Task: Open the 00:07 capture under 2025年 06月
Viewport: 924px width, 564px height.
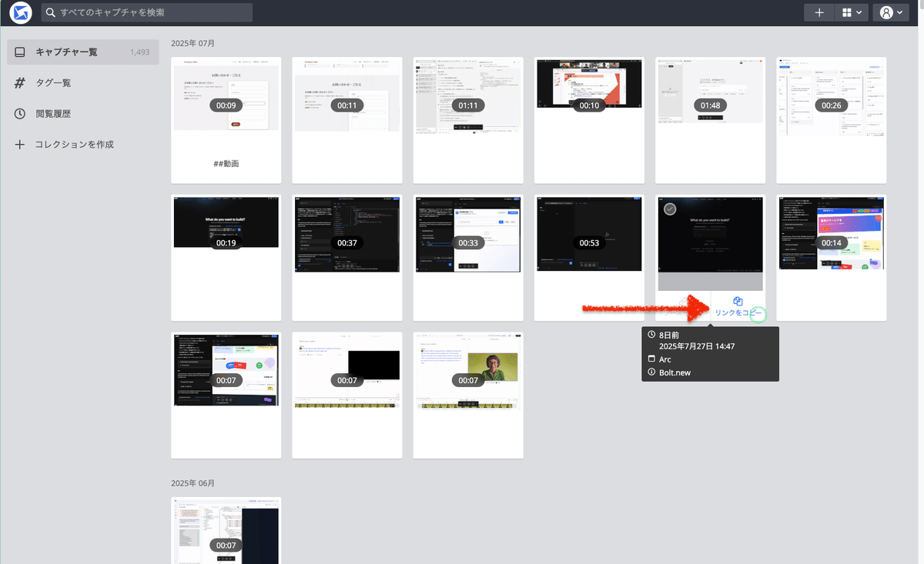Action: [x=226, y=530]
